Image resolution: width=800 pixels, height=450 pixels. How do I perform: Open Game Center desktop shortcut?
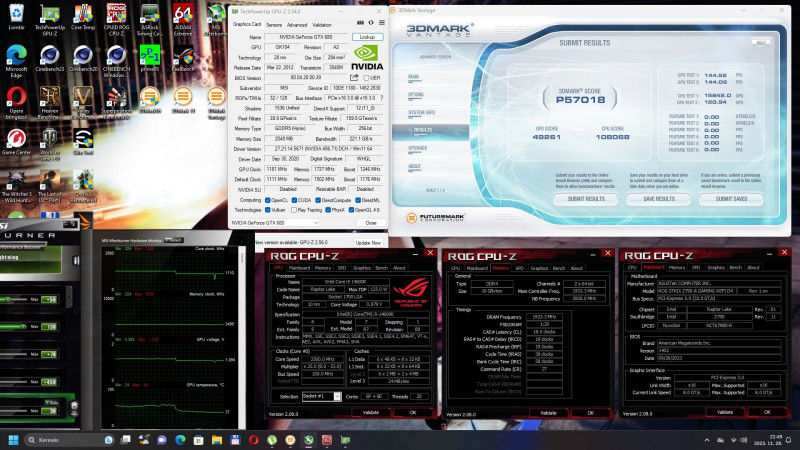tap(16, 141)
